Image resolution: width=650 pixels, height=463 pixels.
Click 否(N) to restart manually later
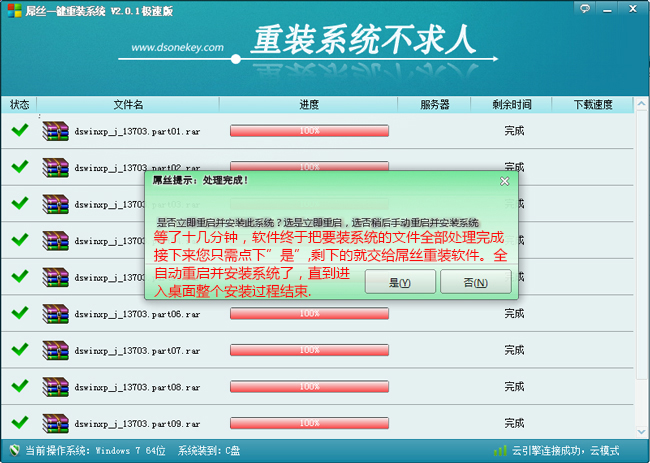click(476, 283)
